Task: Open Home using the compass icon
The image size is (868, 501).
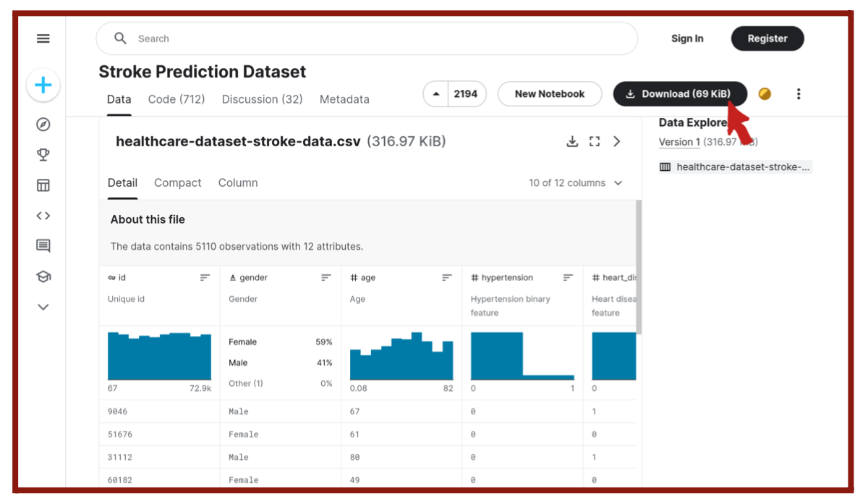Action: pos(43,124)
